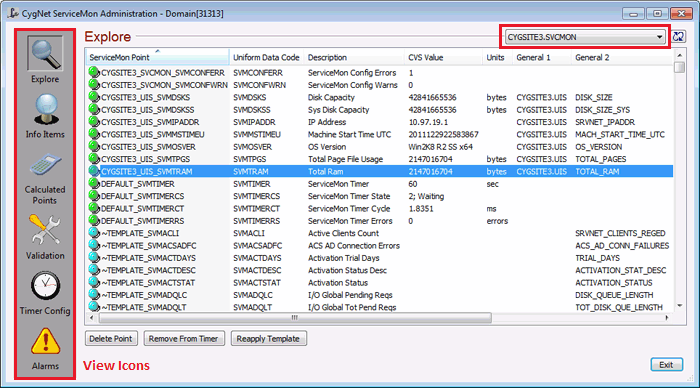The image size is (700, 388).
Task: Click the green status icon for CYGSITE3_SVCMON_SVMCONFERR
Action: pyautogui.click(x=94, y=72)
